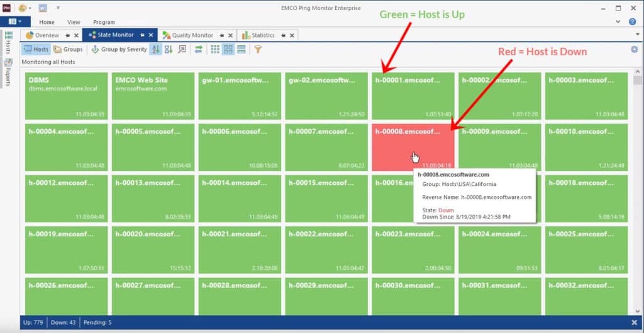Close the State Monitor tab
The image size is (644, 333).
(x=151, y=36)
